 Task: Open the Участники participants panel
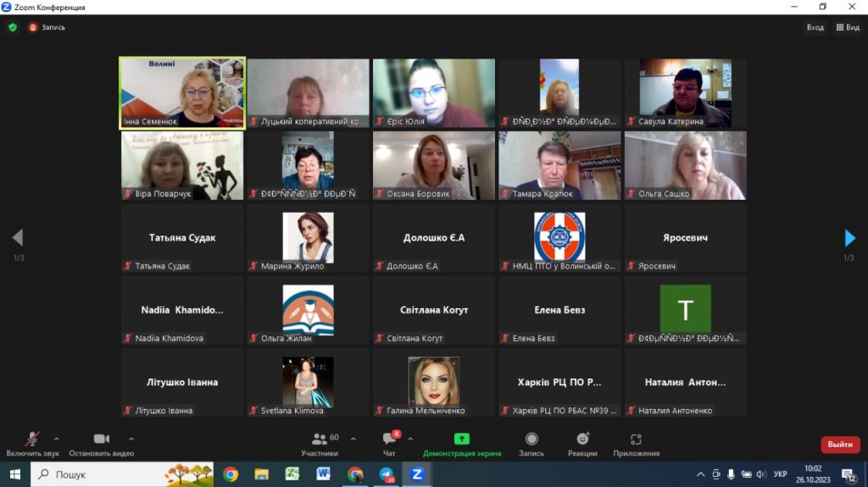[x=320, y=444]
